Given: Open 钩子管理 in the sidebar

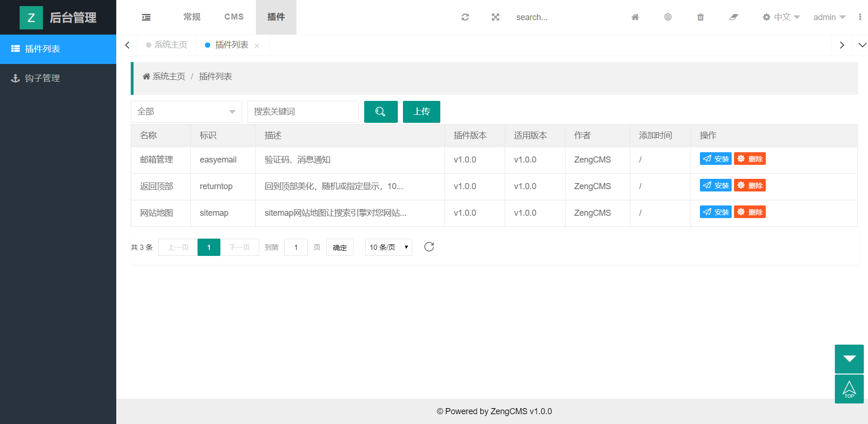Looking at the screenshot, I should click(x=42, y=78).
